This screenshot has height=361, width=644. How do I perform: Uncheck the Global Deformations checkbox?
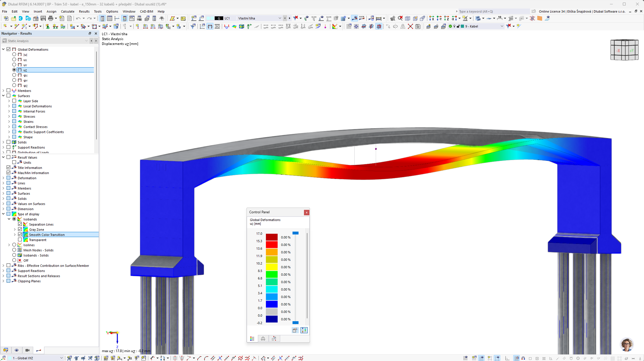(9, 49)
